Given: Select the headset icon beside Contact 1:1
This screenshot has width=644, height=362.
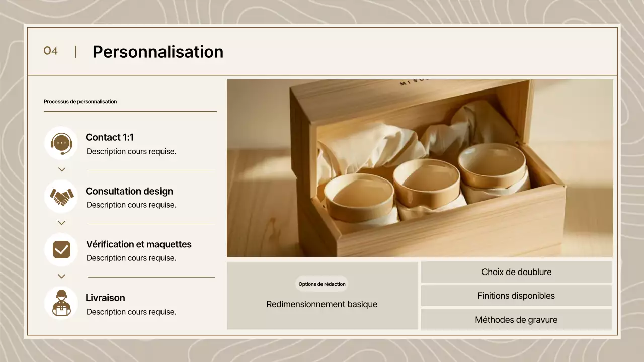Looking at the screenshot, I should coord(61,143).
